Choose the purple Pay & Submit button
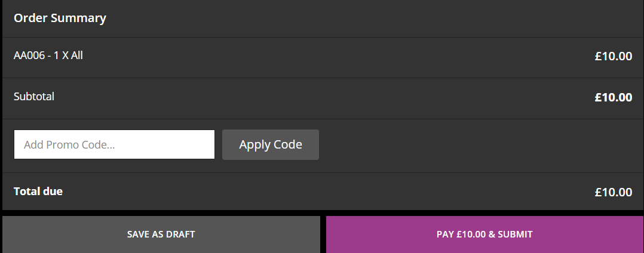 coord(484,235)
